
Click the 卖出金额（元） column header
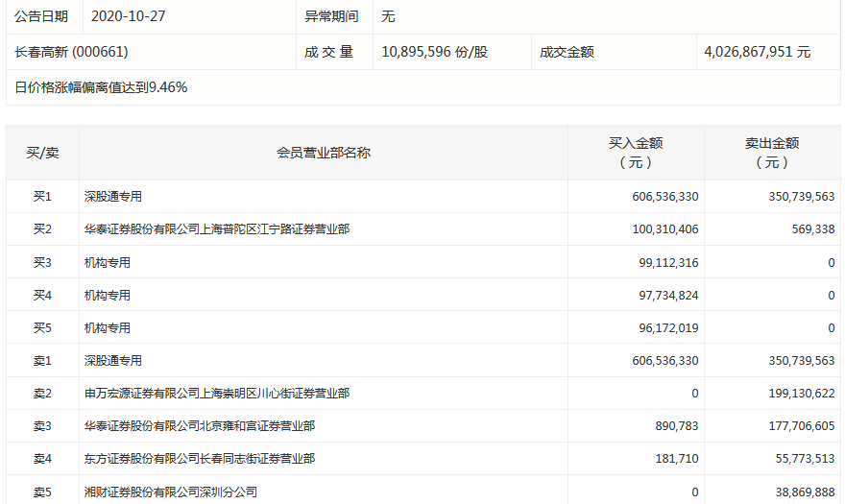772,153
